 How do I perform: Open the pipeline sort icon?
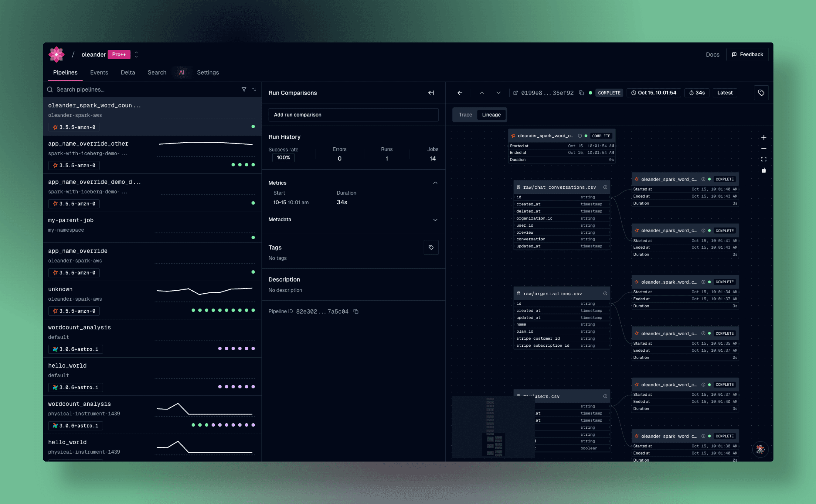click(x=254, y=89)
